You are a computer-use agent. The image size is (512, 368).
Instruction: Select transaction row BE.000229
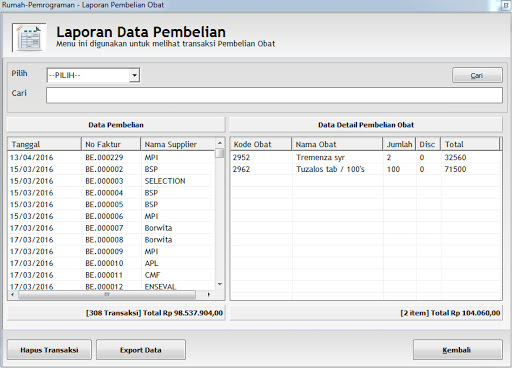[x=111, y=157]
